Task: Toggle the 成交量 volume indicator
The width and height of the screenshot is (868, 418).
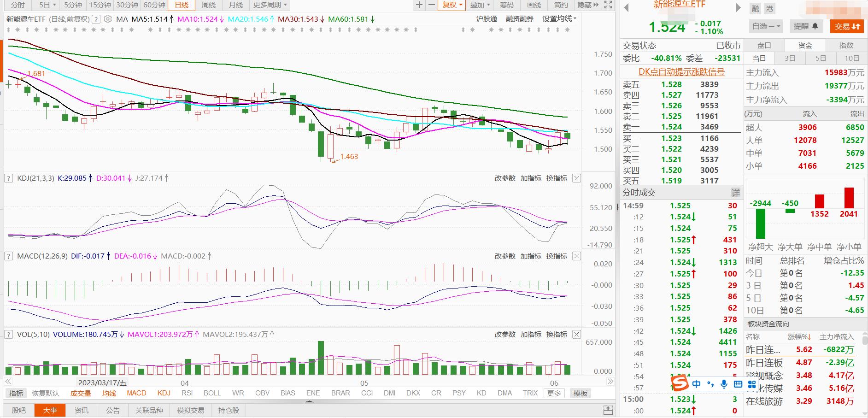Action: [81, 393]
